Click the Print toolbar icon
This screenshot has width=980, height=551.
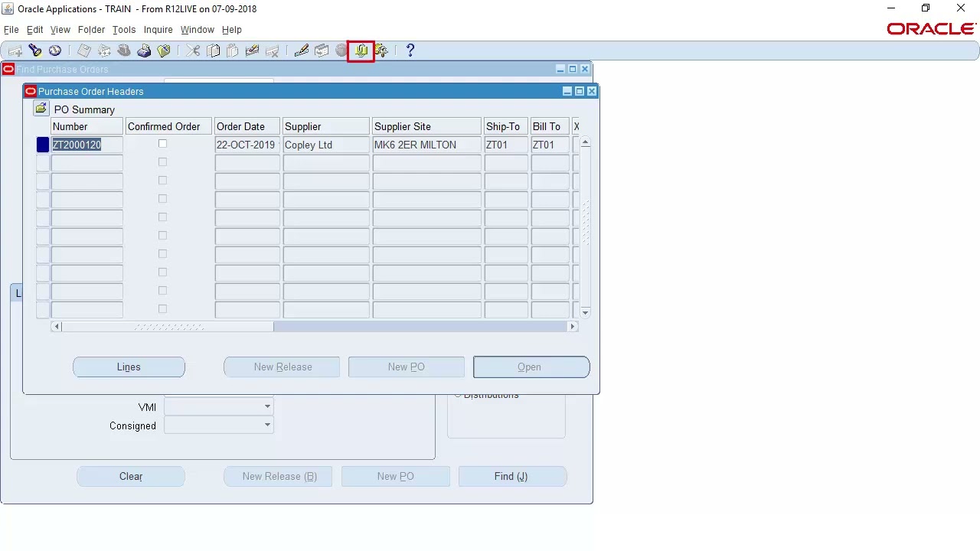pyautogui.click(x=144, y=51)
